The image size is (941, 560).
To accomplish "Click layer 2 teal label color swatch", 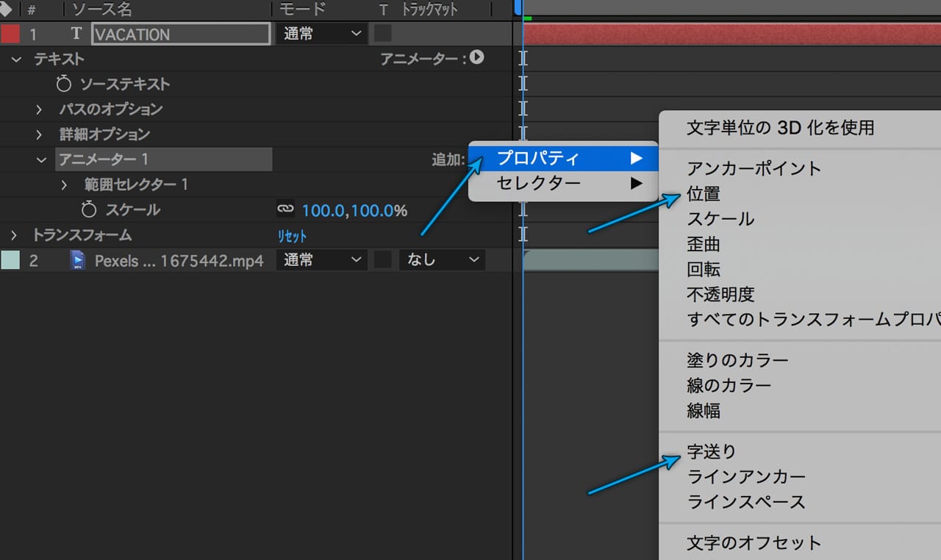I will click(x=10, y=260).
